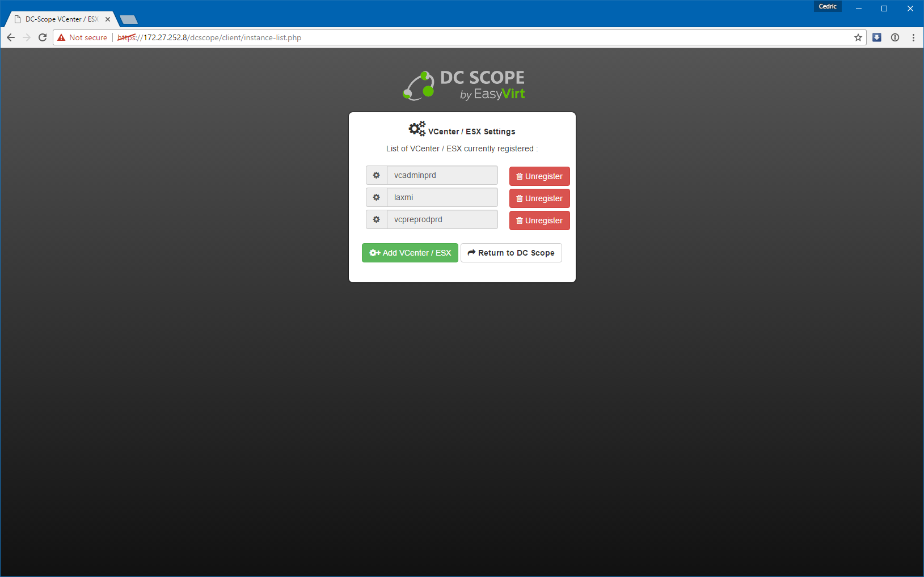This screenshot has width=924, height=577.
Task: Open a new browser tab
Action: point(129,20)
